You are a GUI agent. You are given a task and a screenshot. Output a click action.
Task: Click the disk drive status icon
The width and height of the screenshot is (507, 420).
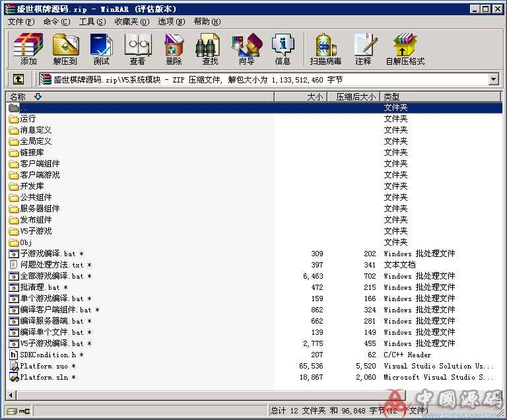pyautogui.click(x=12, y=411)
